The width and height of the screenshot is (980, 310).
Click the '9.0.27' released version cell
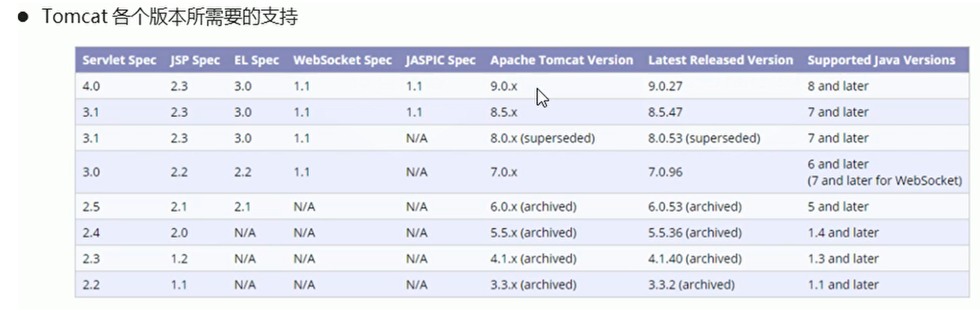[665, 86]
